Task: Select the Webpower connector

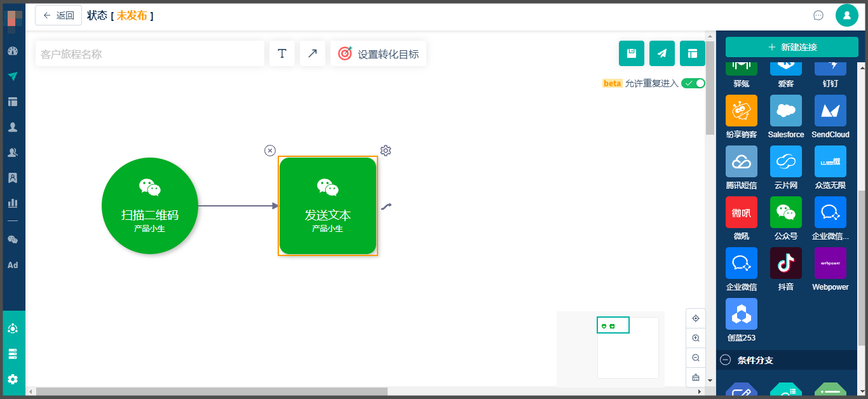Action: (x=831, y=269)
